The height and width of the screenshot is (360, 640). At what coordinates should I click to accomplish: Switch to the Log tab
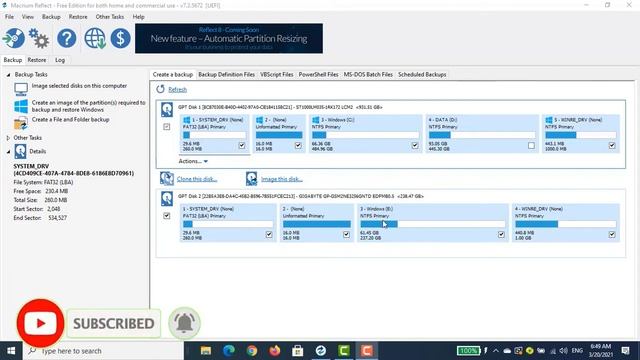60,60
